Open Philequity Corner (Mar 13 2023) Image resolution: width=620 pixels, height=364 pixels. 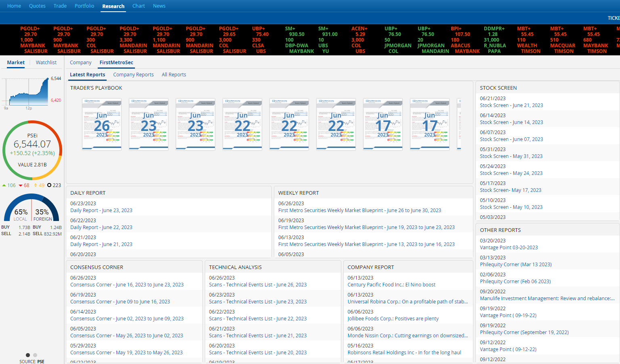(516, 265)
